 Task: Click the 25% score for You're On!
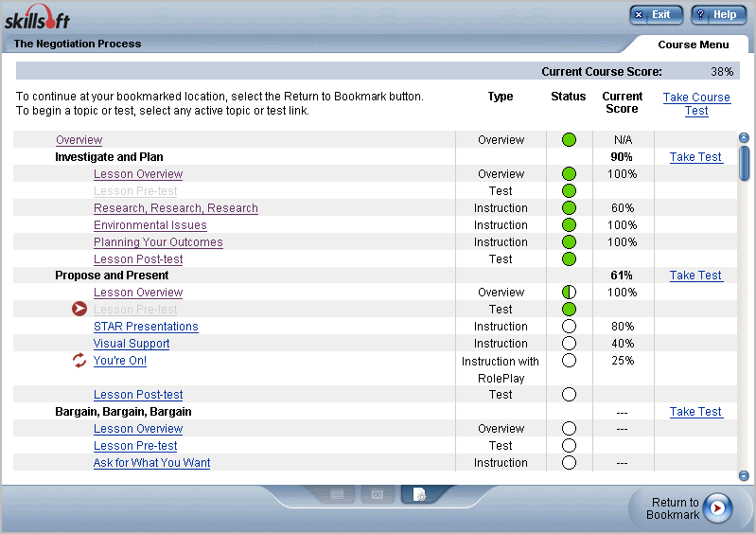tap(623, 361)
